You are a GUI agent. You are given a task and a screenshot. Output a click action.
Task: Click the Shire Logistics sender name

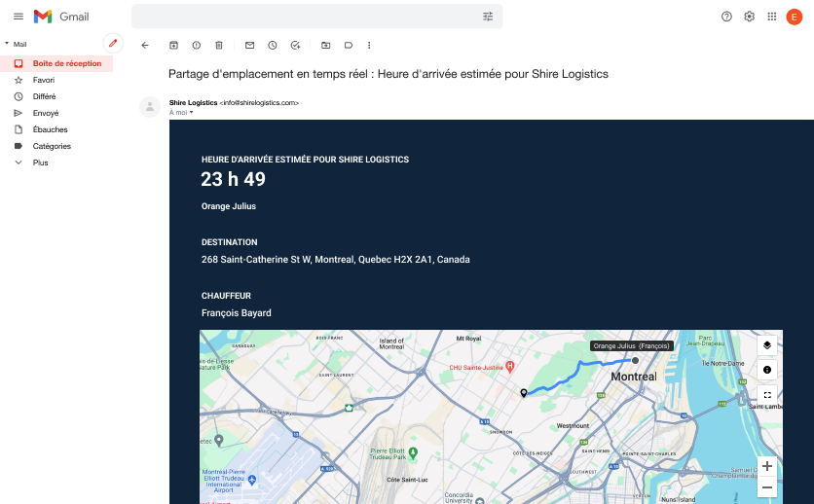coord(193,103)
